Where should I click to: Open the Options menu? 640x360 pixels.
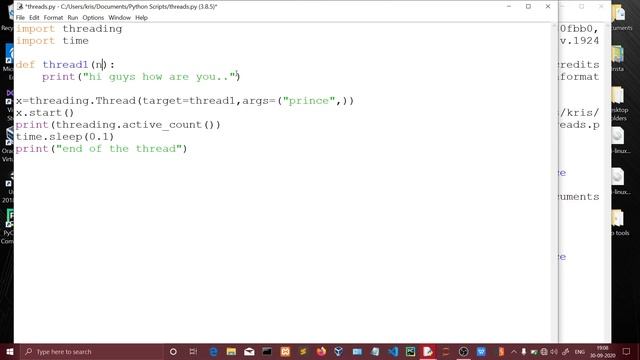[93, 18]
